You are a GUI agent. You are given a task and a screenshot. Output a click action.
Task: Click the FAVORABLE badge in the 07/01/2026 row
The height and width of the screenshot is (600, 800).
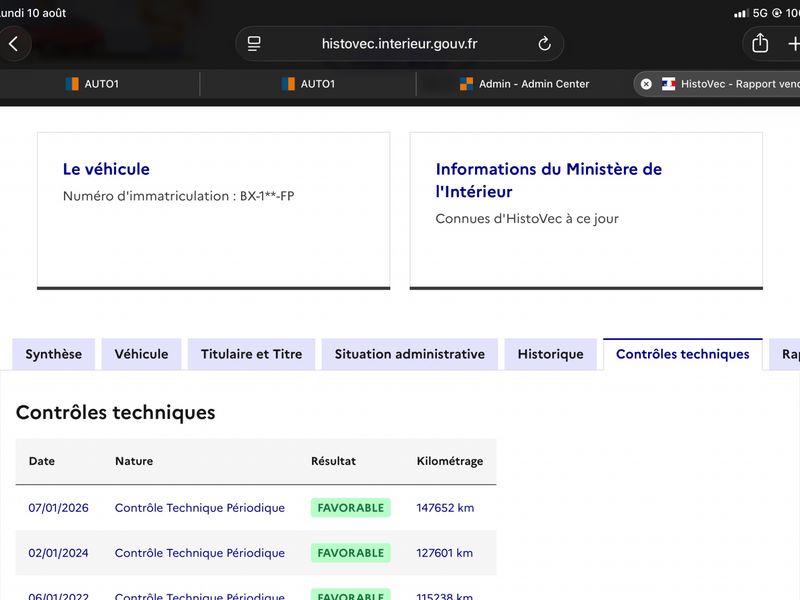351,508
